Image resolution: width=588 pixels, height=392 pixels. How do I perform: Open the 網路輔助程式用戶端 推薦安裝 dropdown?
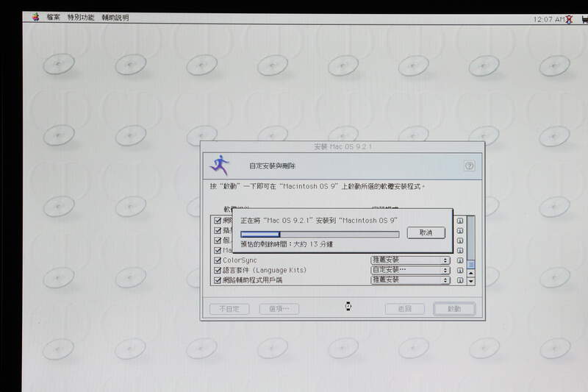[410, 279]
